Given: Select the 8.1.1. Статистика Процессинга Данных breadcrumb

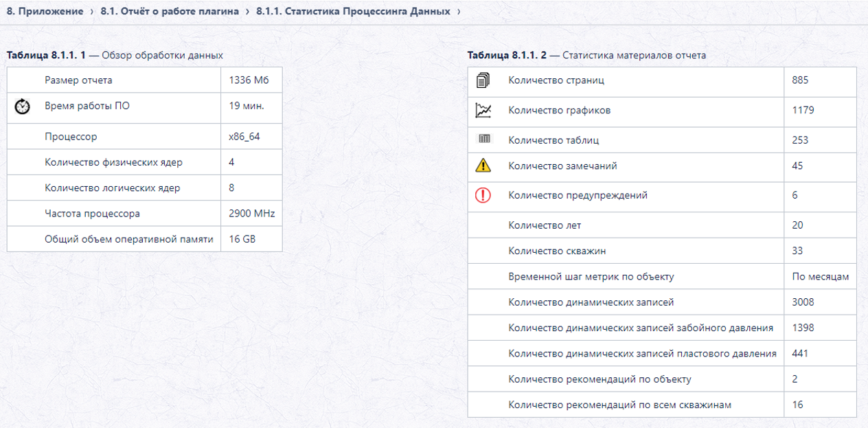Looking at the screenshot, I should (x=353, y=12).
